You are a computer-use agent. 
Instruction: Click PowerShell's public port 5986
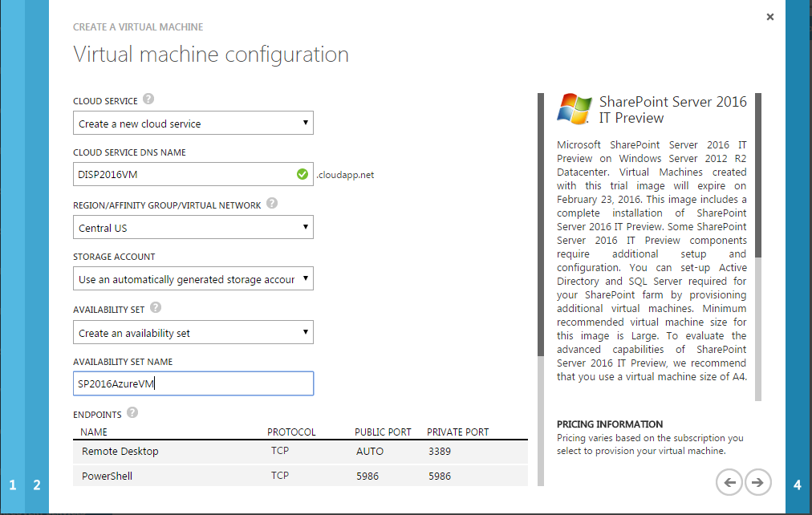367,476
